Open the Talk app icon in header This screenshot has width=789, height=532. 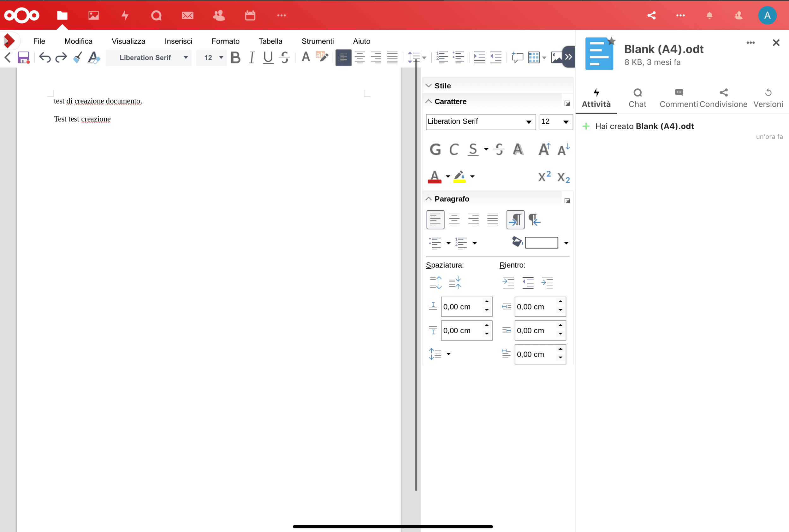156,15
